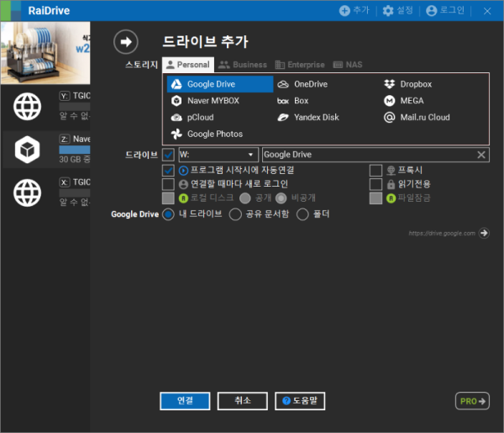Select the 공개 radio button
The image size is (504, 433).
(245, 198)
